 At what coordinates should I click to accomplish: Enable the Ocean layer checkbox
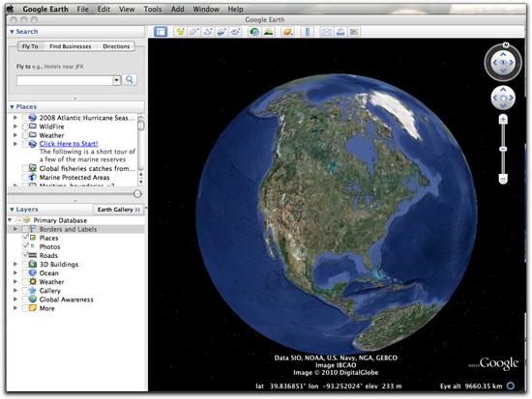[25, 272]
